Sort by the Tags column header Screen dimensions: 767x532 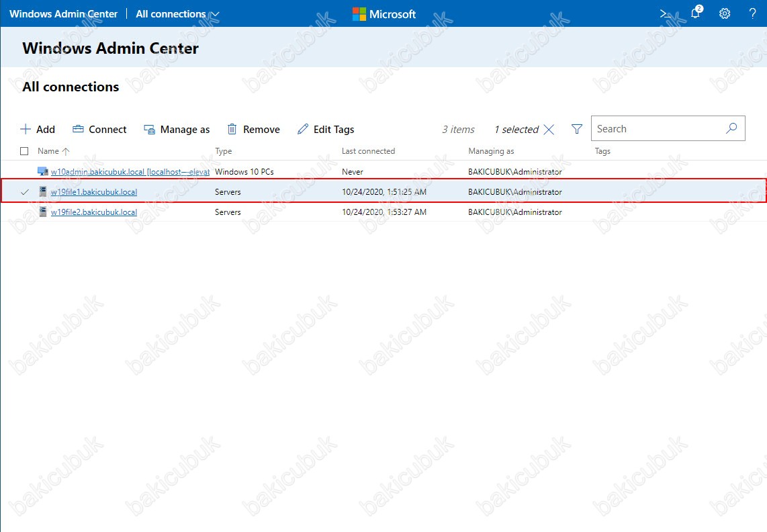602,151
